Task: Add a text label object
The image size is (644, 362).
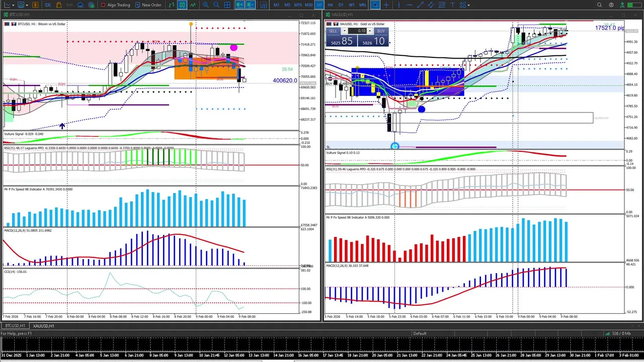Action: 452,5
